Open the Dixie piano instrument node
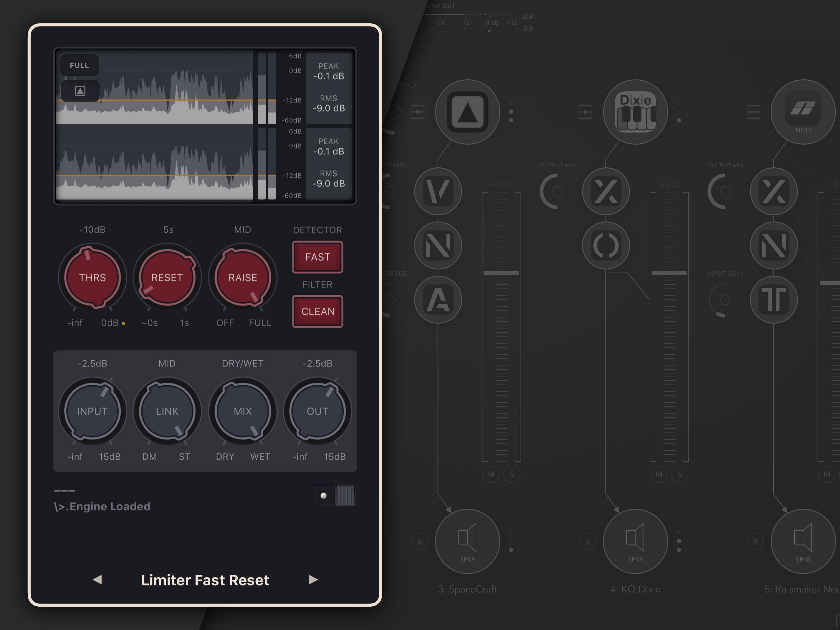 point(635,112)
